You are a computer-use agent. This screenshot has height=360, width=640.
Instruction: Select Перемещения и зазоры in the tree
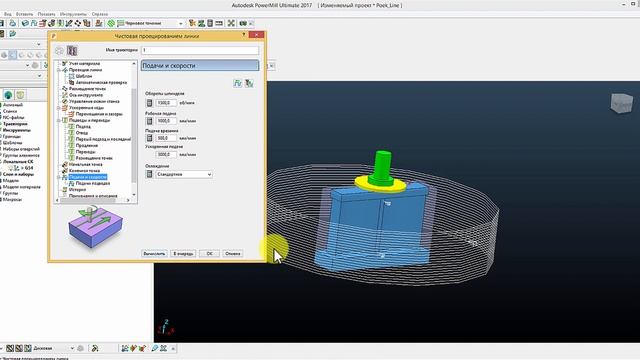coord(99,114)
